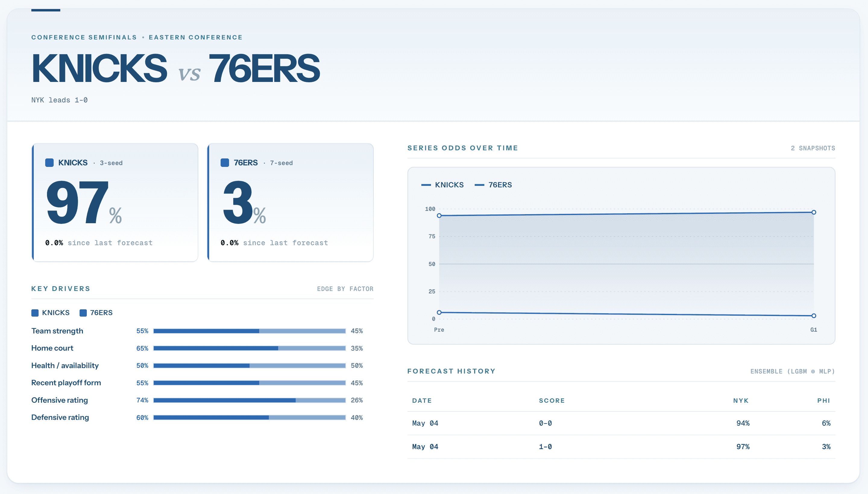Viewport: 868px width, 494px height.
Task: Click the "May 04" date in the 1-0 row
Action: tap(425, 447)
